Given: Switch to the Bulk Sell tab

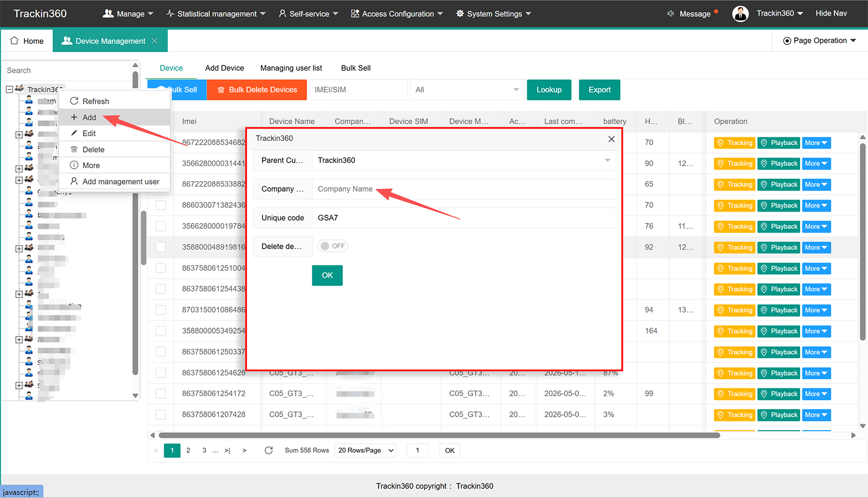Looking at the screenshot, I should click(x=356, y=68).
